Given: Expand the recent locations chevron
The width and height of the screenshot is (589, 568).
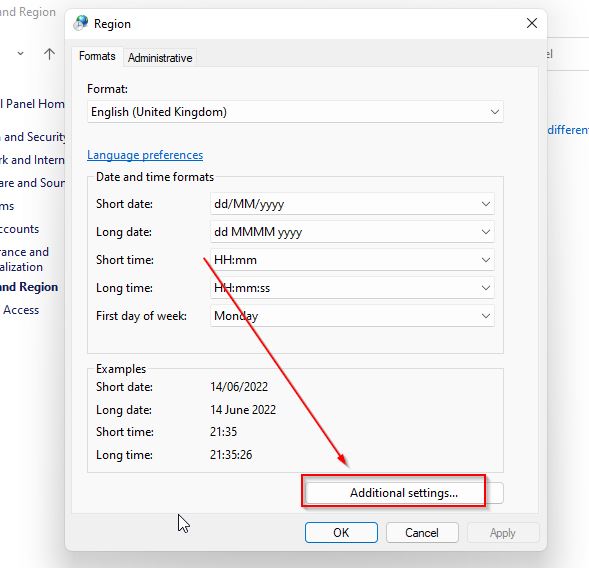Looking at the screenshot, I should tap(21, 54).
